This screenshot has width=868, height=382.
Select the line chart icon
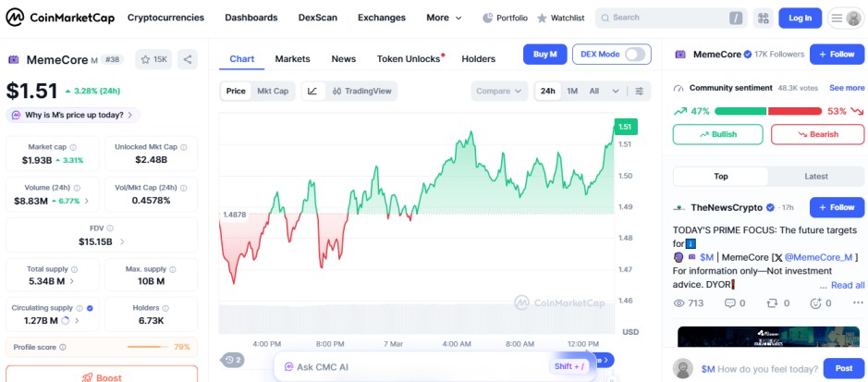click(x=312, y=92)
